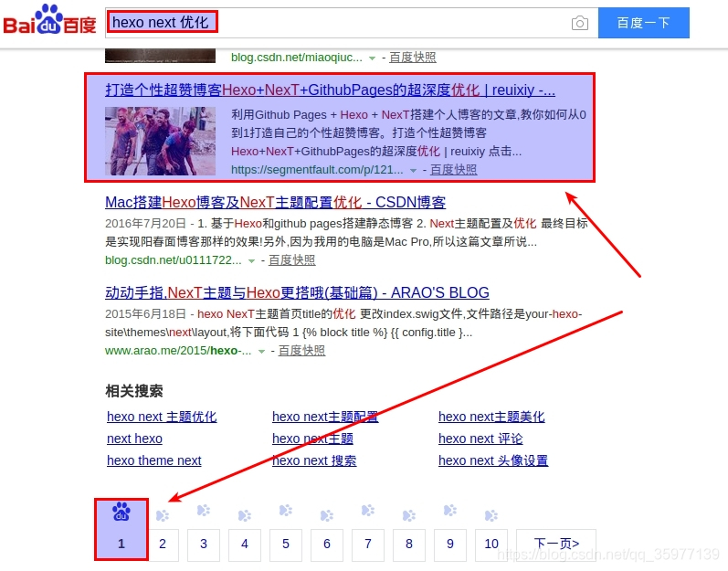
Task: Go to results page 9
Action: tap(450, 545)
